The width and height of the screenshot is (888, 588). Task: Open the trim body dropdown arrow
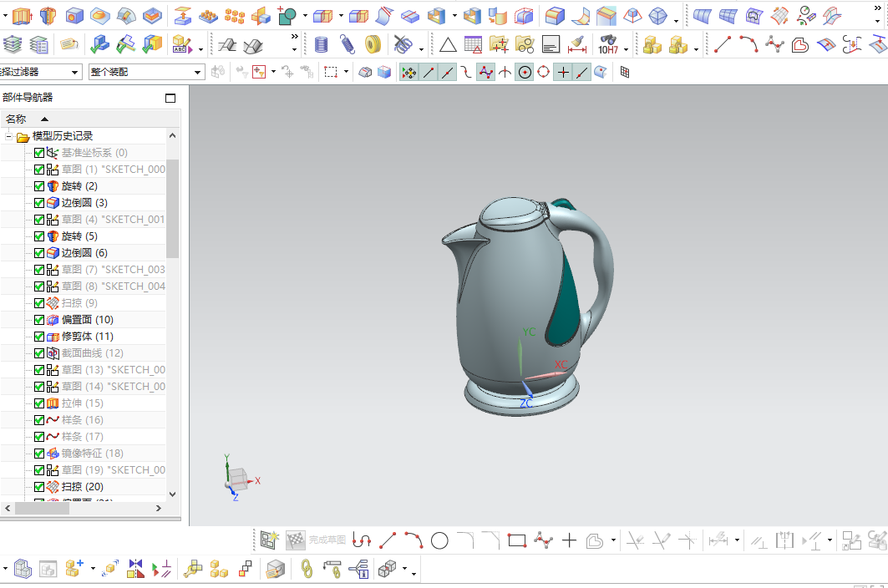point(341,16)
